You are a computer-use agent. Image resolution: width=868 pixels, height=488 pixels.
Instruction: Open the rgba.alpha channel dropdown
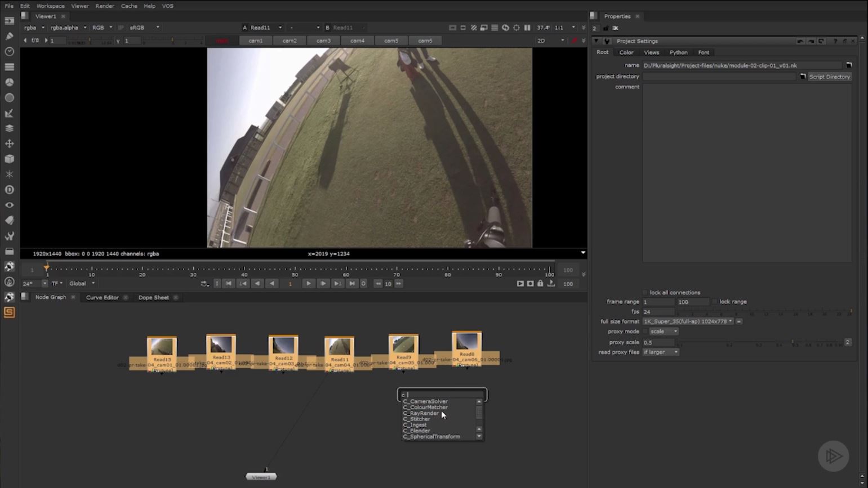pyautogui.click(x=68, y=28)
